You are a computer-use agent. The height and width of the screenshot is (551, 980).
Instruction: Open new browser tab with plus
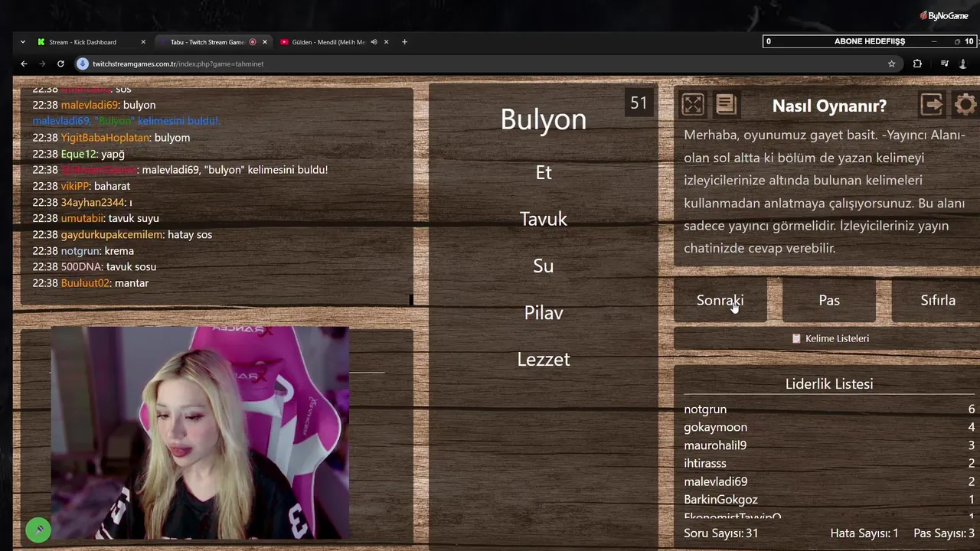(404, 42)
